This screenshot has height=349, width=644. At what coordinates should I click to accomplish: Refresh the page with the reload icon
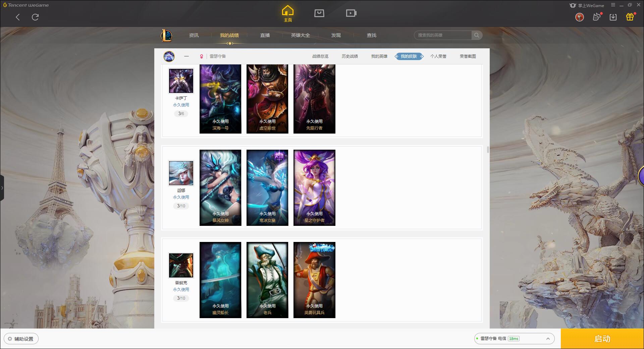35,17
